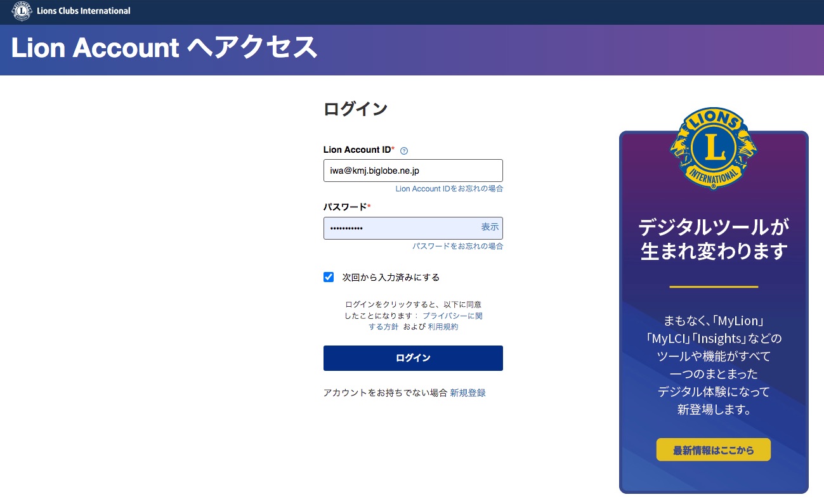The width and height of the screenshot is (824, 504).
Task: Open 利用規約 link
Action: (x=443, y=327)
